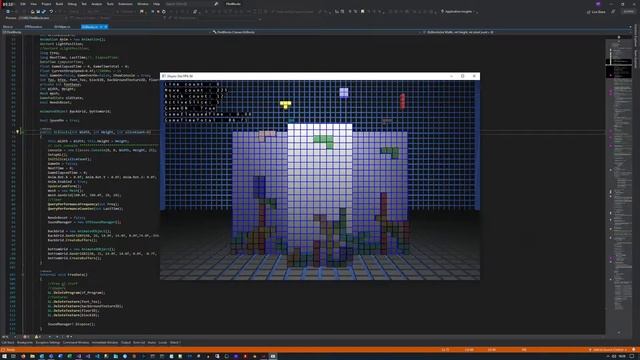Open the Help menu

coord(156,4)
